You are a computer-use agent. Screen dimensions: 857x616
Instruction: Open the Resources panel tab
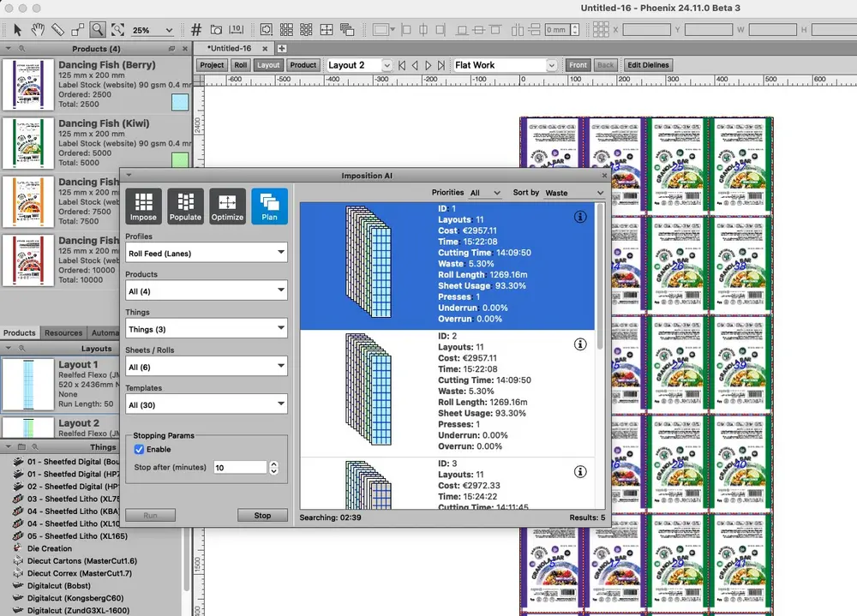click(x=63, y=333)
